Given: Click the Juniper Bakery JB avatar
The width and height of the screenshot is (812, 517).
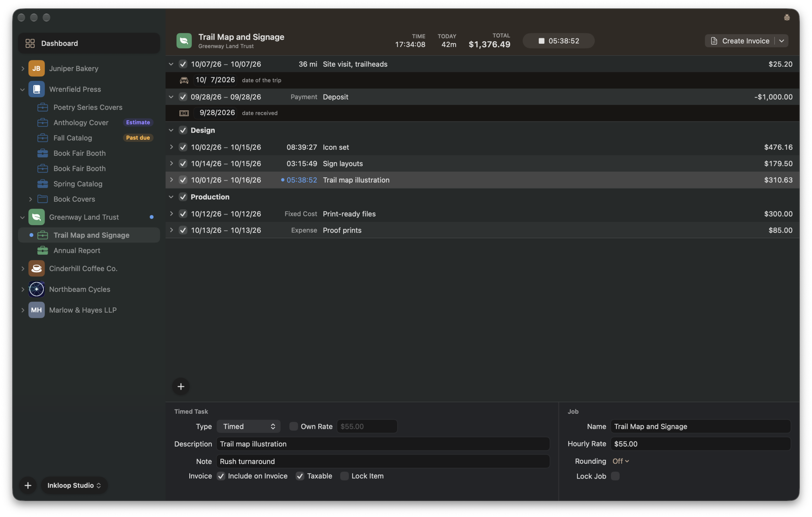Looking at the screenshot, I should [36, 68].
